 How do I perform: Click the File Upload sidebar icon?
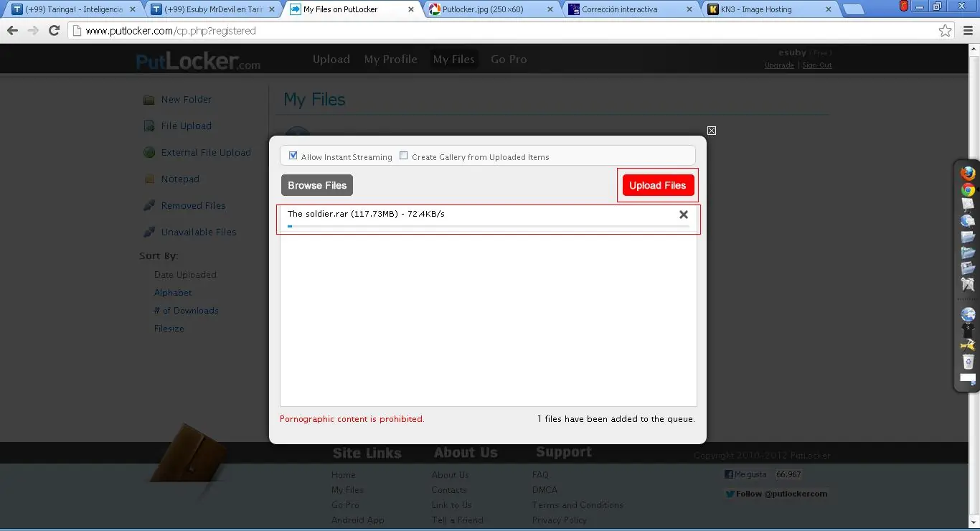point(149,126)
